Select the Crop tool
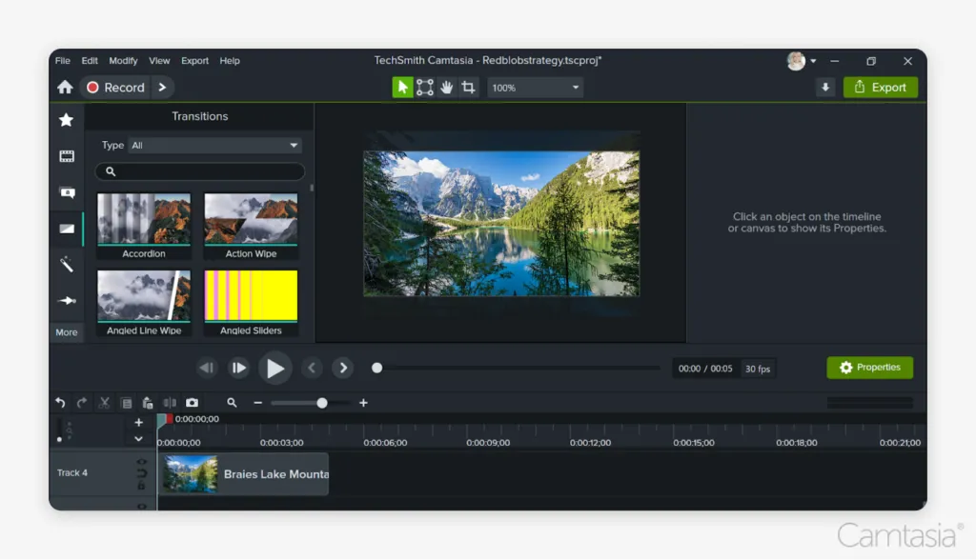Screen dimensions: 976x560 click(x=469, y=87)
